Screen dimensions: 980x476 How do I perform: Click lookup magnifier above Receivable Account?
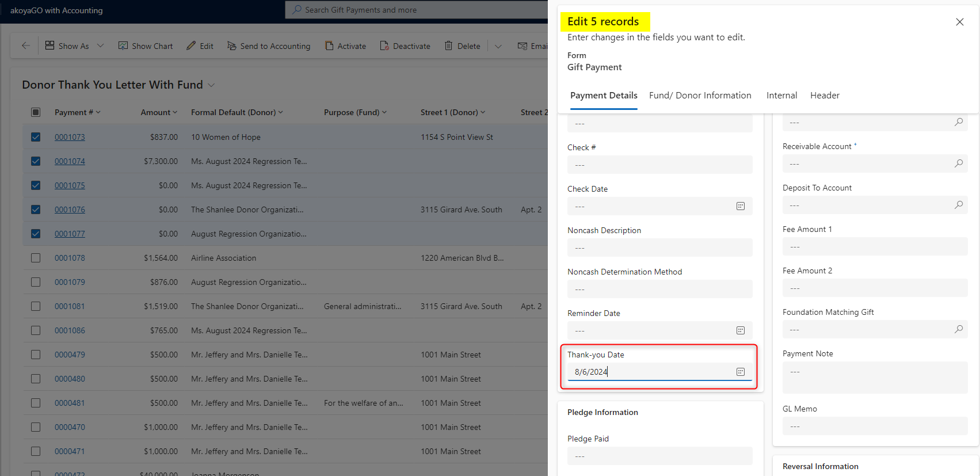tap(959, 122)
